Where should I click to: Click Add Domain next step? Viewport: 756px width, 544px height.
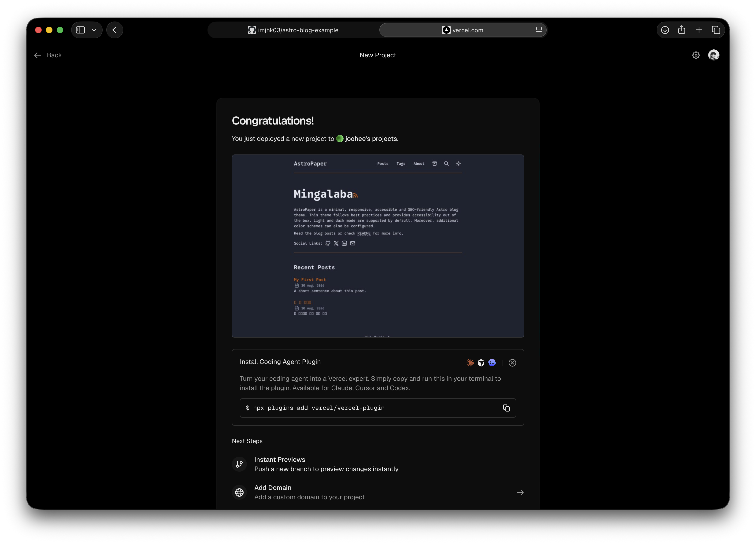click(378, 492)
